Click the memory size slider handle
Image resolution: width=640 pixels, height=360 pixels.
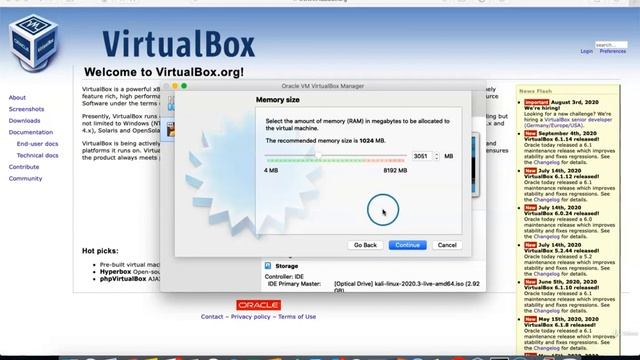[x=318, y=156]
